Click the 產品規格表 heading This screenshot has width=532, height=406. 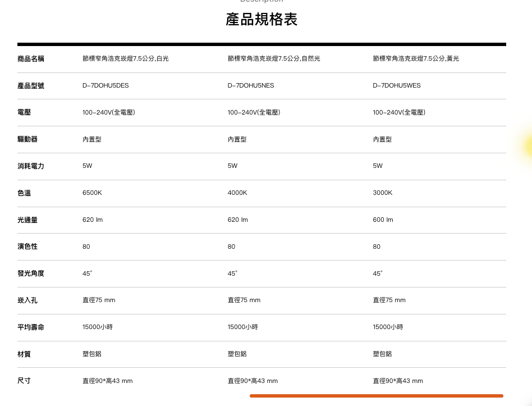point(262,20)
